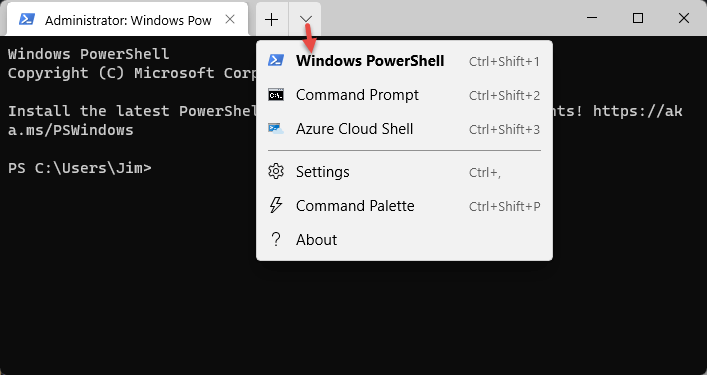
Task: Choose Command Prompt from the profile list
Action: pyautogui.click(x=404, y=95)
